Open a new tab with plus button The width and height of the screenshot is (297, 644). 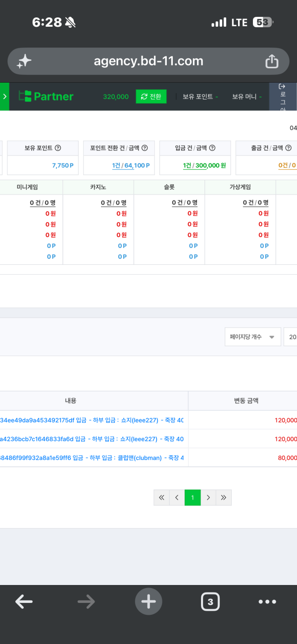148,601
